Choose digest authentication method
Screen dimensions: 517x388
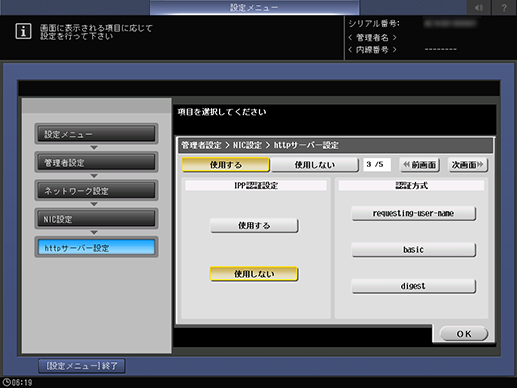tap(413, 286)
